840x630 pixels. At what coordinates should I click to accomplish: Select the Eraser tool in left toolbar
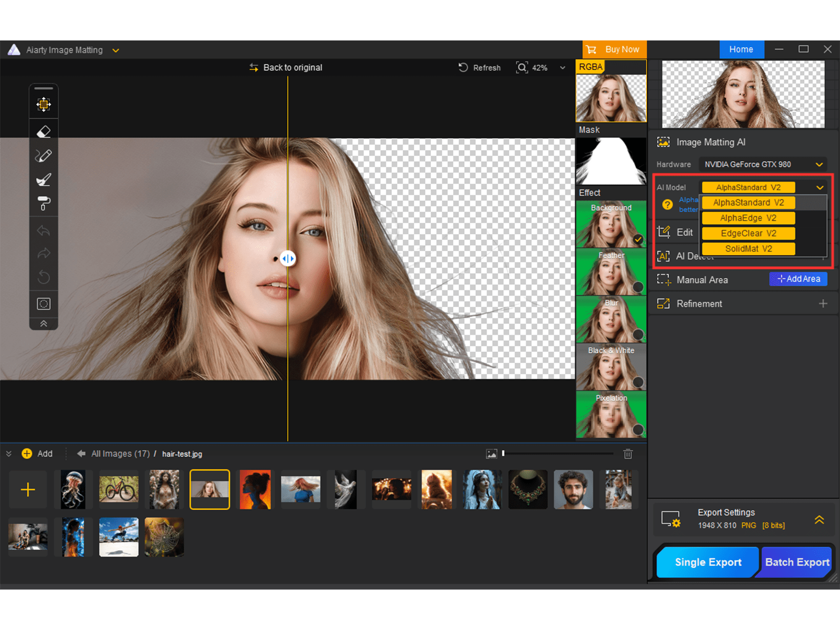tap(44, 132)
